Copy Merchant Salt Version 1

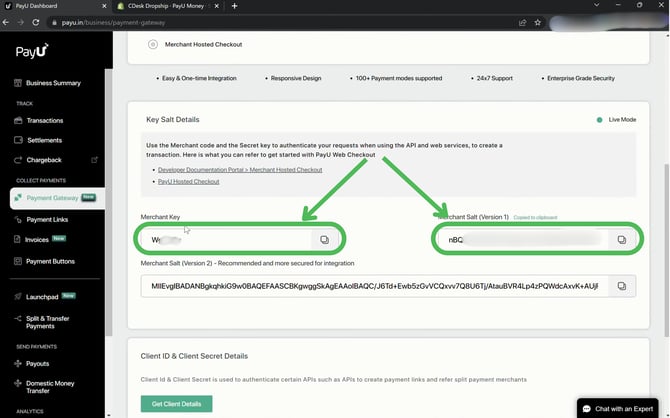[621, 240]
